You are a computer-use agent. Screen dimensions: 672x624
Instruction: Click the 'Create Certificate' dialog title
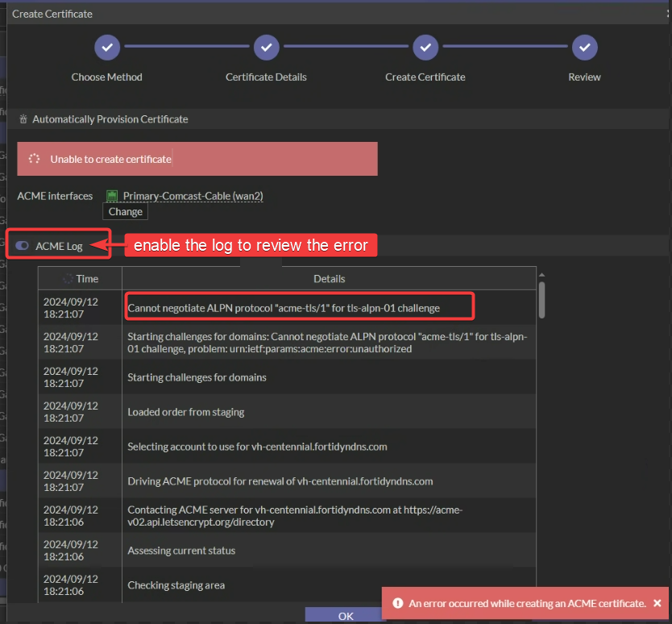tap(52, 15)
